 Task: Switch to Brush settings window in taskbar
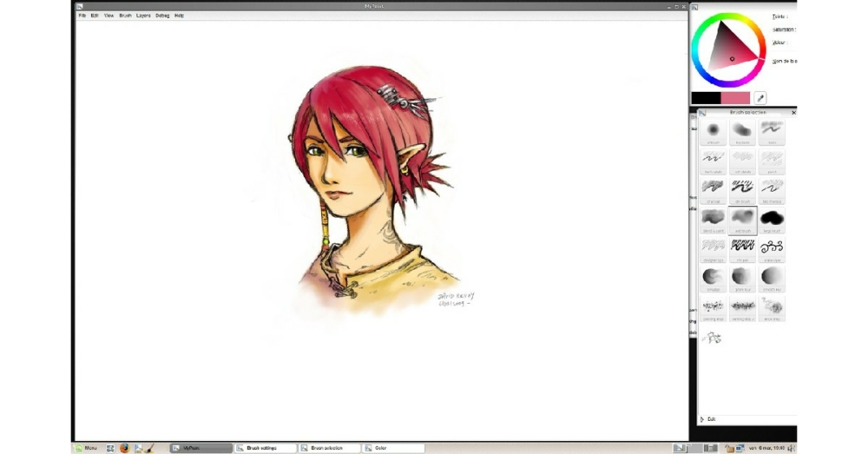click(x=265, y=448)
